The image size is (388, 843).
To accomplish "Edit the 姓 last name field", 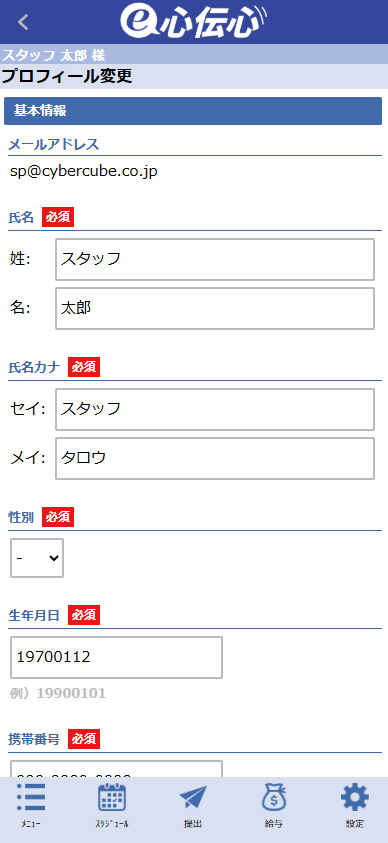I will [x=214, y=260].
